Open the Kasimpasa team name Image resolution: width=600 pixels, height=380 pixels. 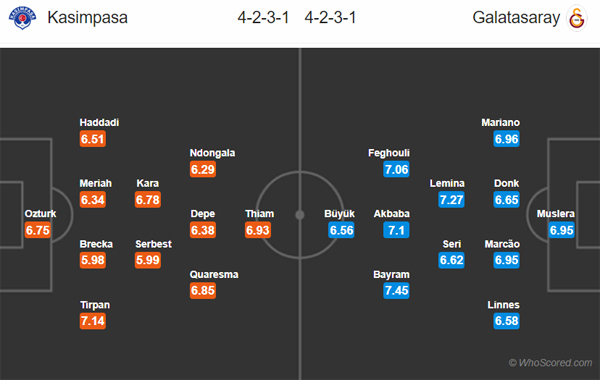pyautogui.click(x=87, y=18)
